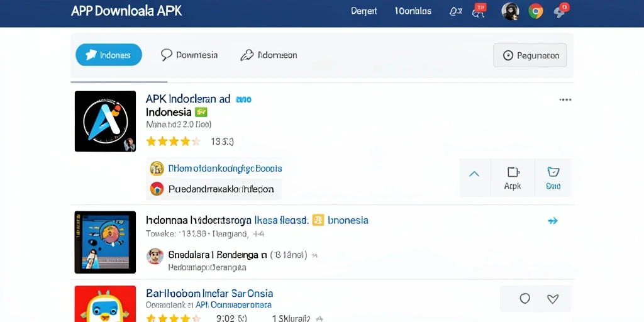644x322 pixels.
Task: Click the yellow icon beside 'DHomotdenkodngfge Boesis'
Action: [157, 169]
